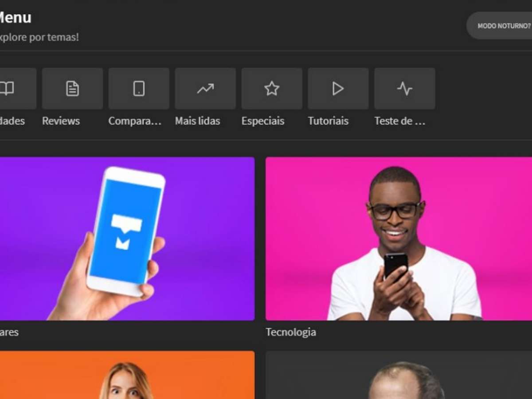Go to the Especiais text label
Screen dimensions: 532x399
click(263, 121)
